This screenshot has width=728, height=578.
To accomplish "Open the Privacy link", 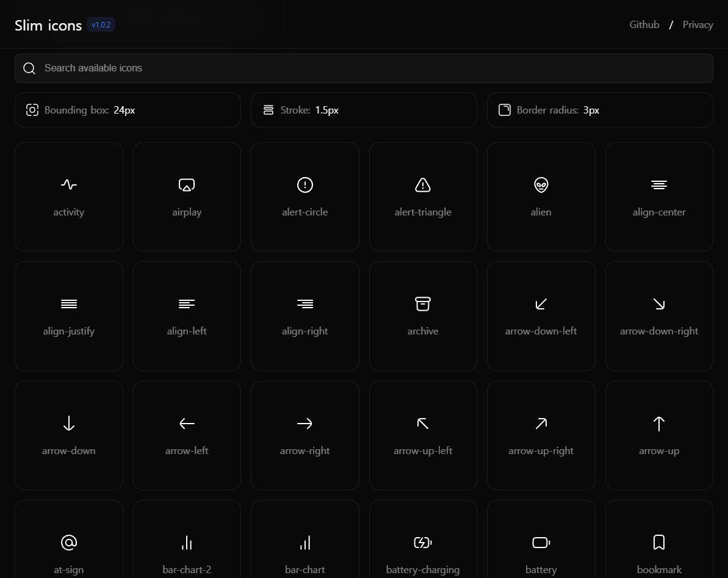I will click(697, 24).
